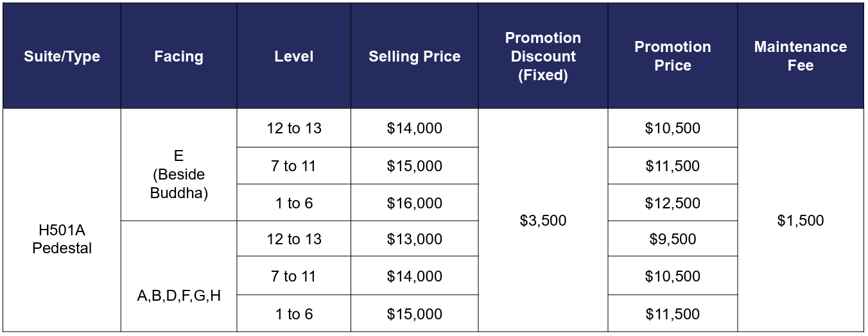868x336 pixels.
Task: Click the Selling Price header
Action: [x=414, y=56]
